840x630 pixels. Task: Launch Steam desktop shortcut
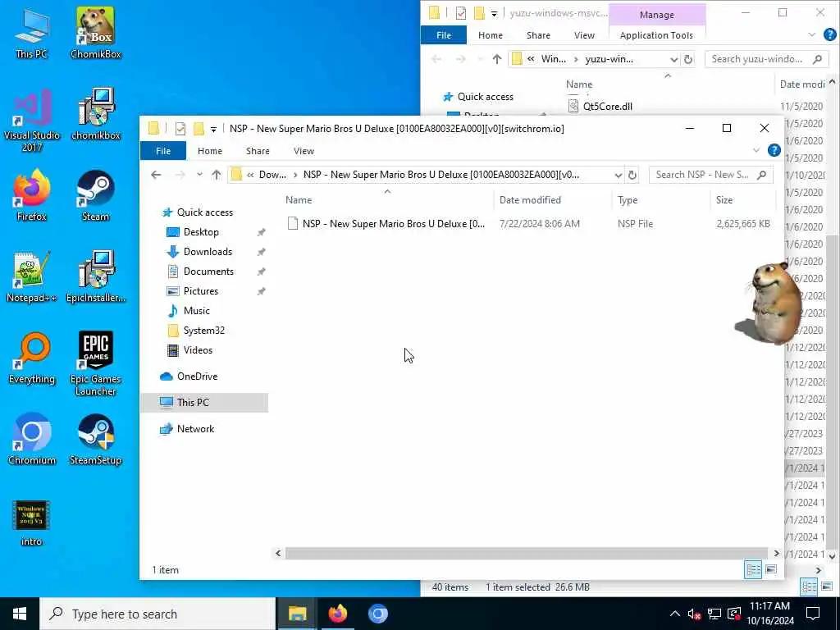[96, 196]
